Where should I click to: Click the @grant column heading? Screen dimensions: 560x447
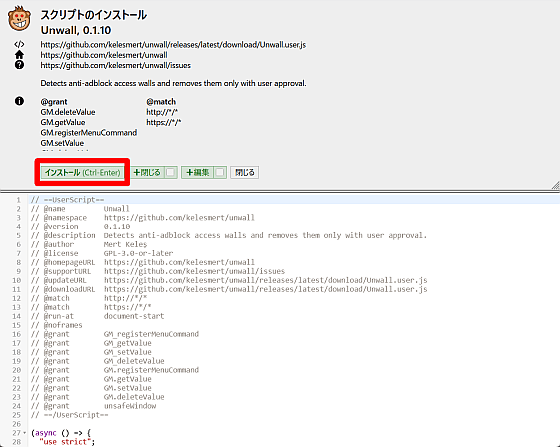coord(54,102)
